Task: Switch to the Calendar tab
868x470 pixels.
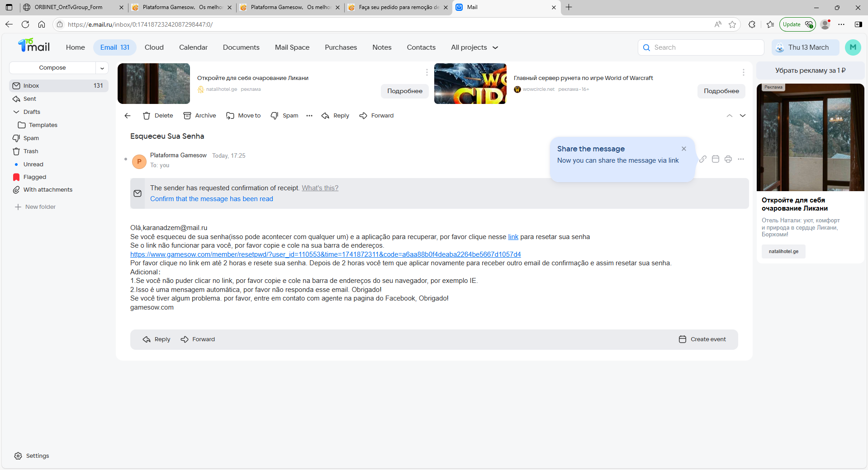Action: 193,47
